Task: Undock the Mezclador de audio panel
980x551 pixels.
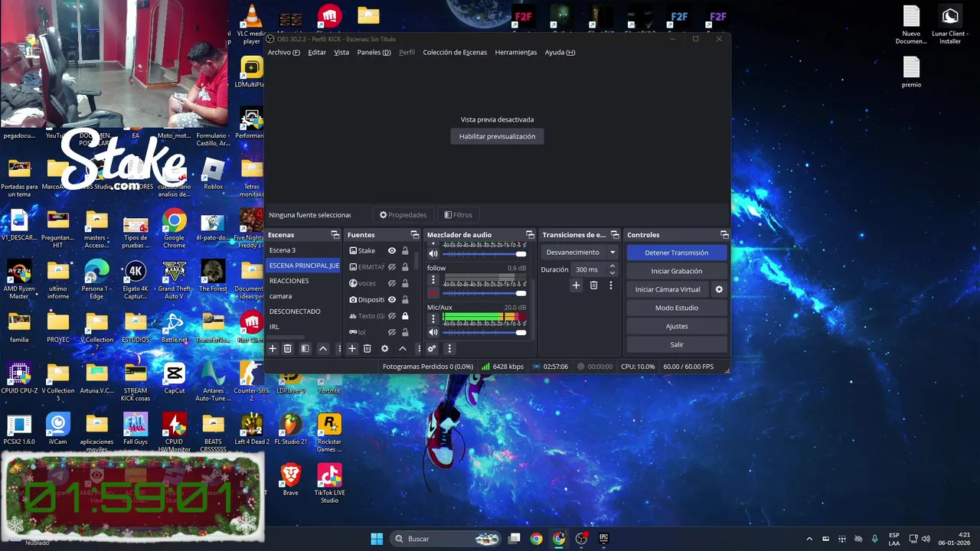Action: (530, 235)
